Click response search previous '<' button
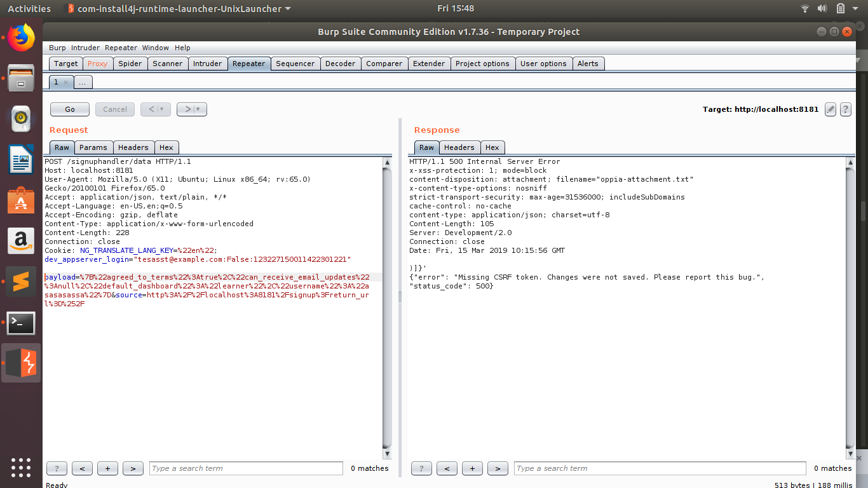868x488 pixels. [x=447, y=468]
